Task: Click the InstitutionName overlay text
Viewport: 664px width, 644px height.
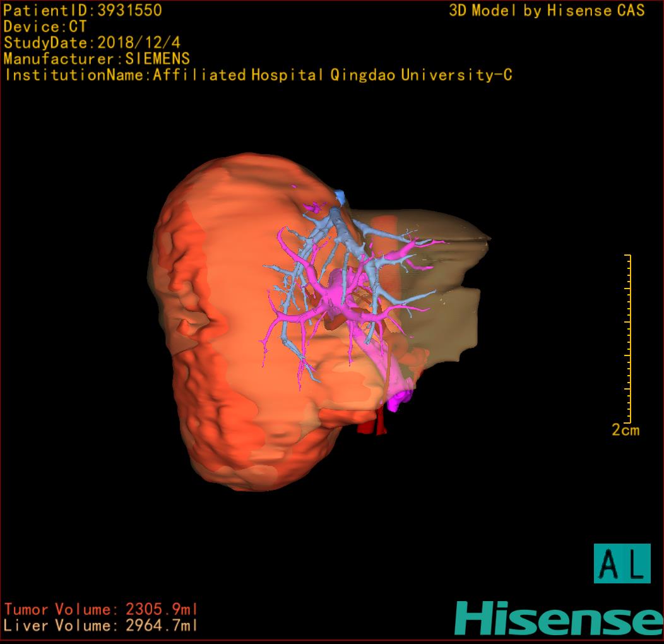Action: [x=258, y=75]
